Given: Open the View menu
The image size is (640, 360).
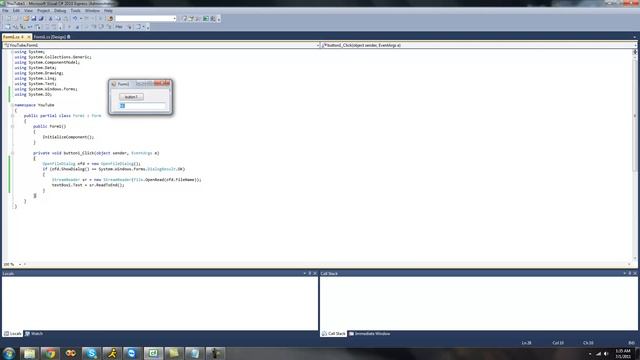Looking at the screenshot, I should [28, 11].
